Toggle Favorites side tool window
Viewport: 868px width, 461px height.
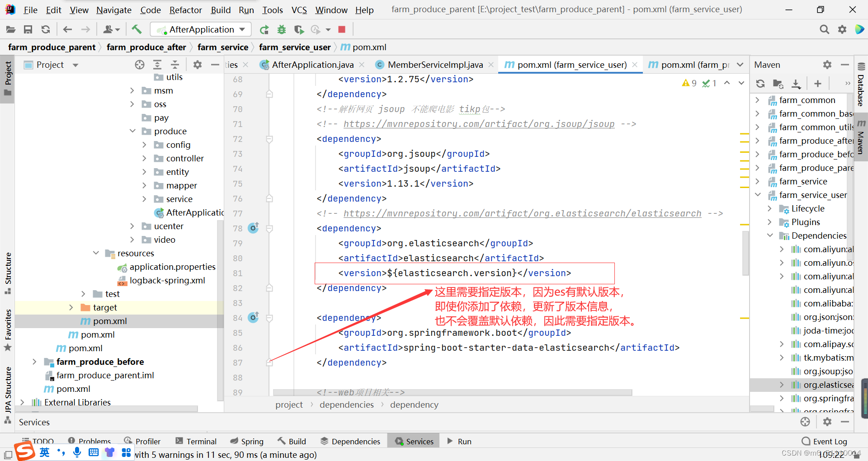[x=8, y=330]
